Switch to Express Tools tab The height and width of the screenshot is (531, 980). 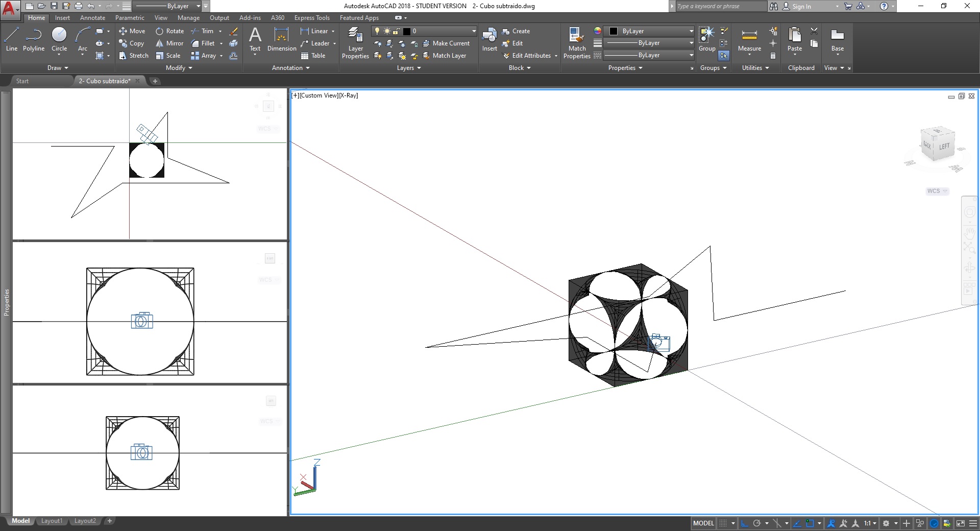coord(312,18)
